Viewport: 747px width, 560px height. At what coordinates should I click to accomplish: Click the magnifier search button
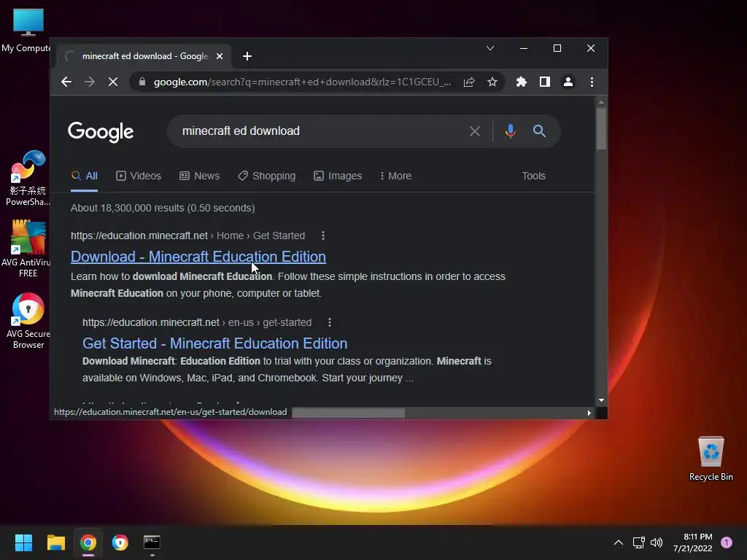coord(539,131)
